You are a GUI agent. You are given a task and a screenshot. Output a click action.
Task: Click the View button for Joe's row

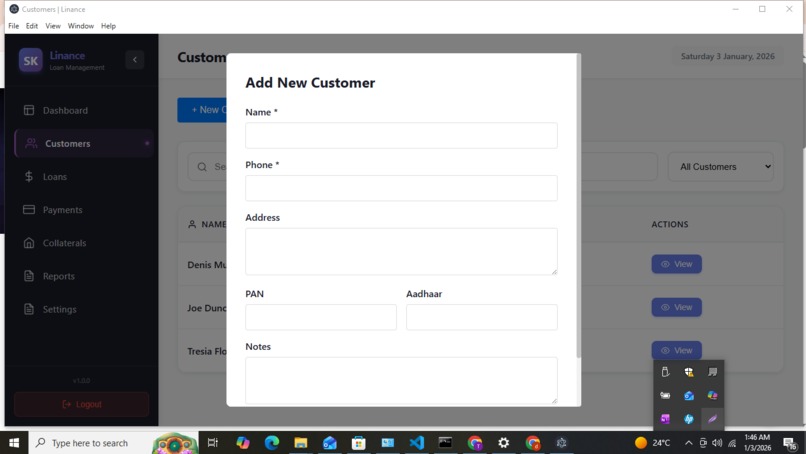click(x=676, y=307)
